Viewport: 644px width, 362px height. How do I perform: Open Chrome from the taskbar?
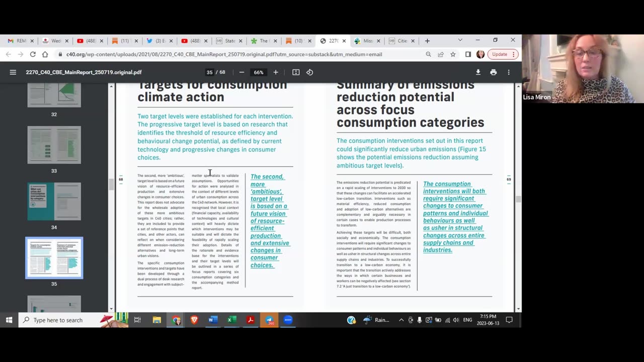click(176, 320)
